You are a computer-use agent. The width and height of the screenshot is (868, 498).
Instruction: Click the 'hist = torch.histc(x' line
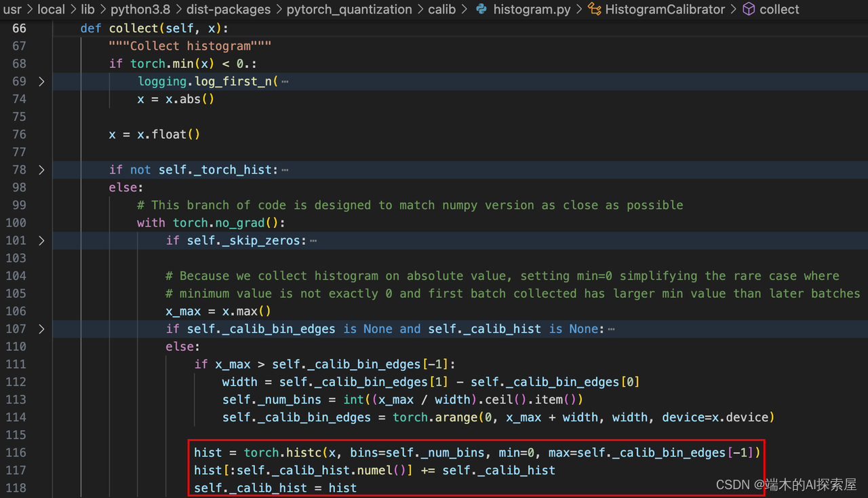tap(477, 453)
